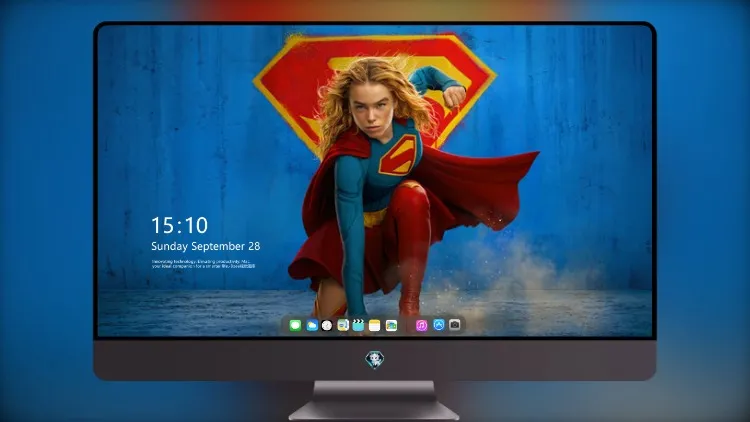Viewport: 750px width, 422px height.
Task: Open the yellow Notes app in the dock
Action: pyautogui.click(x=375, y=326)
